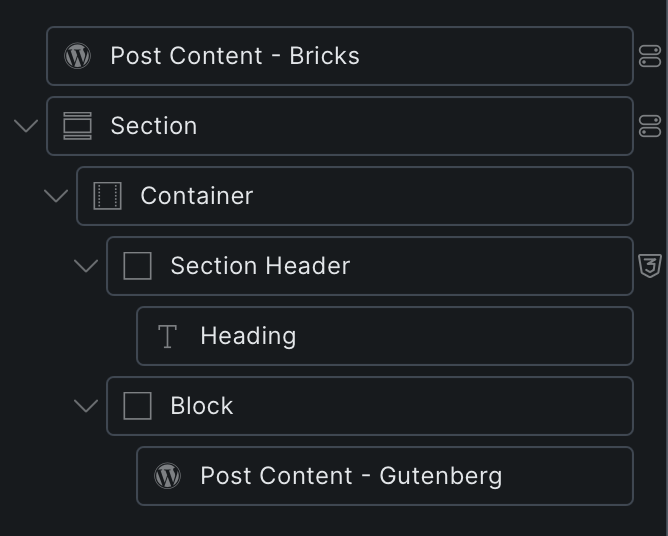Click the Section element layout icon
The width and height of the screenshot is (668, 536).
tap(77, 126)
